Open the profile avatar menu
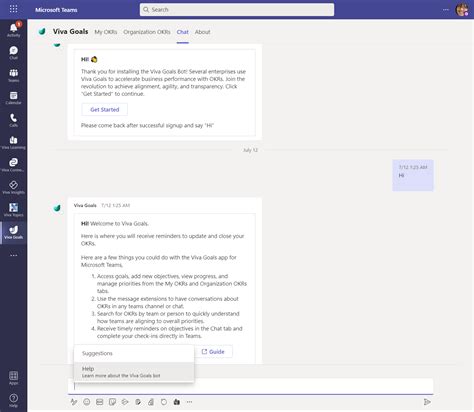474x412 pixels. [x=462, y=10]
